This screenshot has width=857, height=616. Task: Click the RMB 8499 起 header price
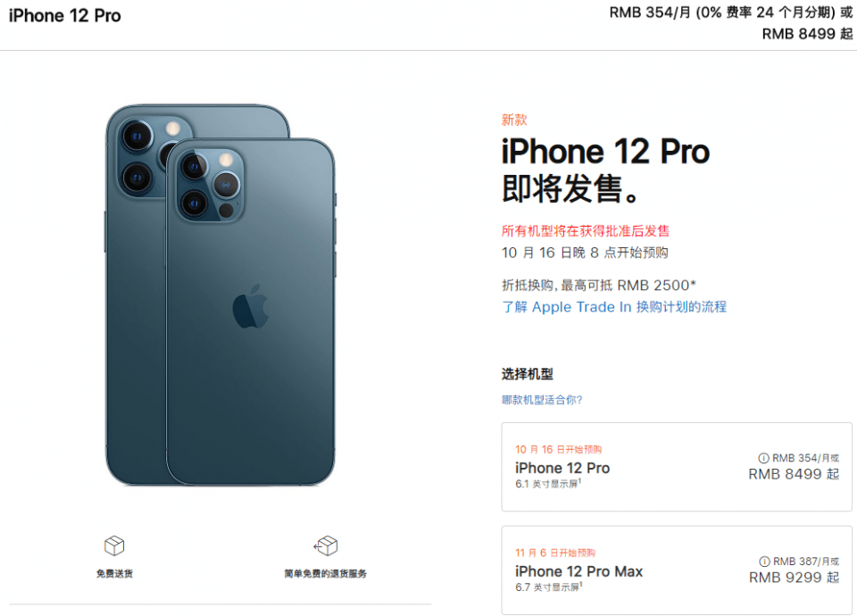coord(807,34)
